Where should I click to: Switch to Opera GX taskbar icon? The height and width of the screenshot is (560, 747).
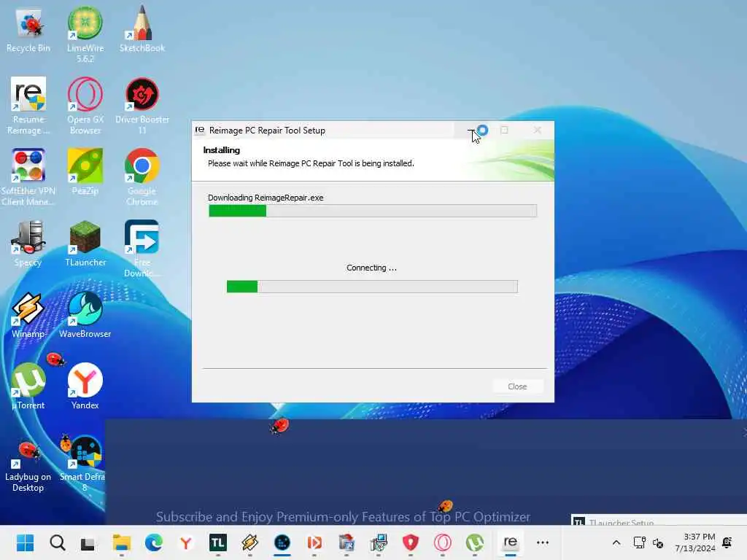443,542
